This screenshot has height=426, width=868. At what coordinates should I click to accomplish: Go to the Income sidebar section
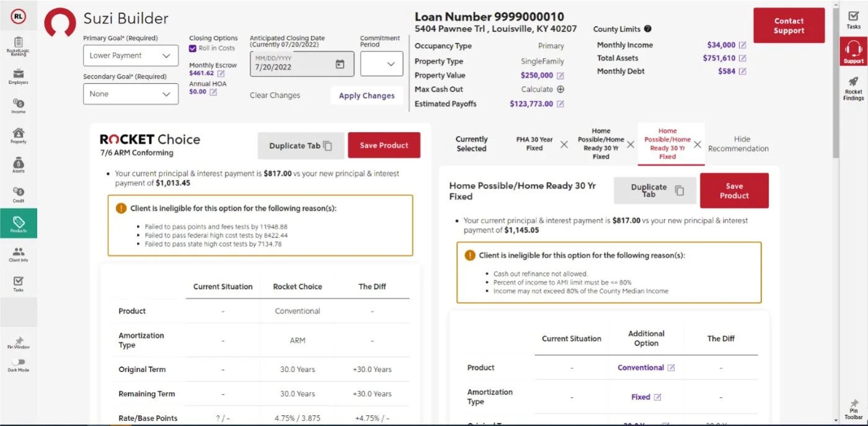18,106
